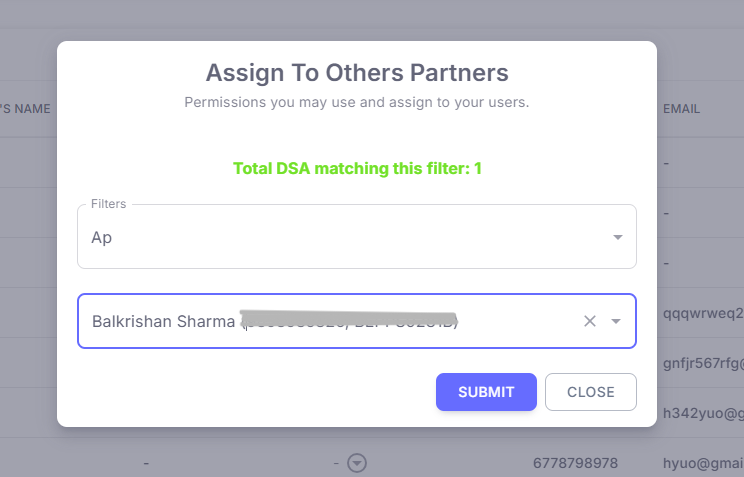Click the Assign To Others Partners heading

(x=357, y=72)
